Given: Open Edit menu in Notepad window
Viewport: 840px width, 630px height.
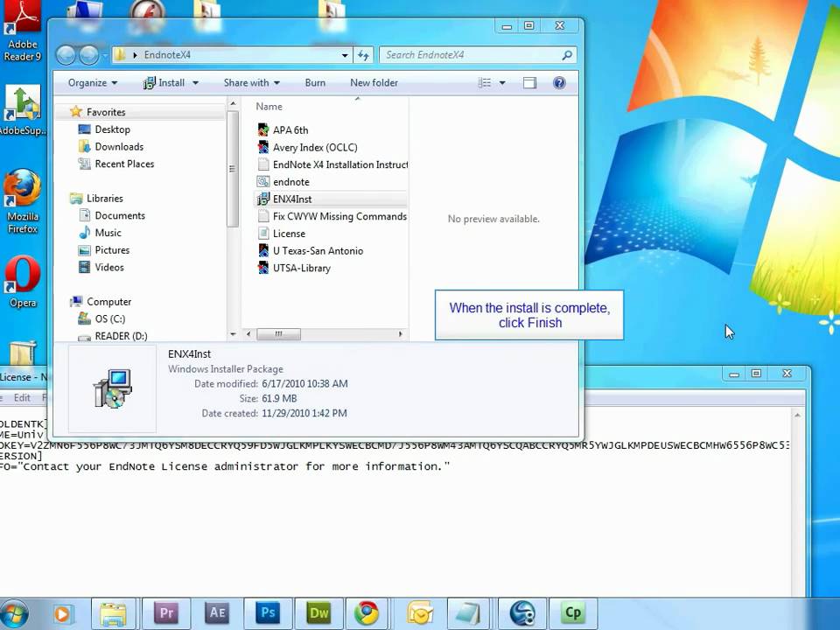Looking at the screenshot, I should (22, 397).
